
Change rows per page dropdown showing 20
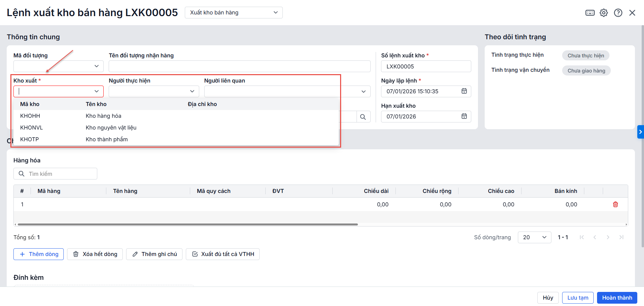point(534,237)
